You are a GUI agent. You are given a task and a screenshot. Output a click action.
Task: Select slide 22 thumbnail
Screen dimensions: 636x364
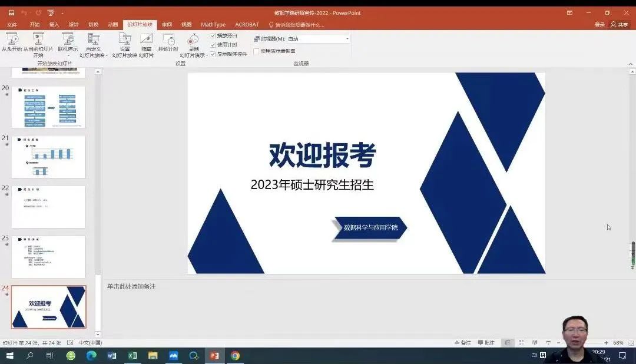click(x=48, y=207)
